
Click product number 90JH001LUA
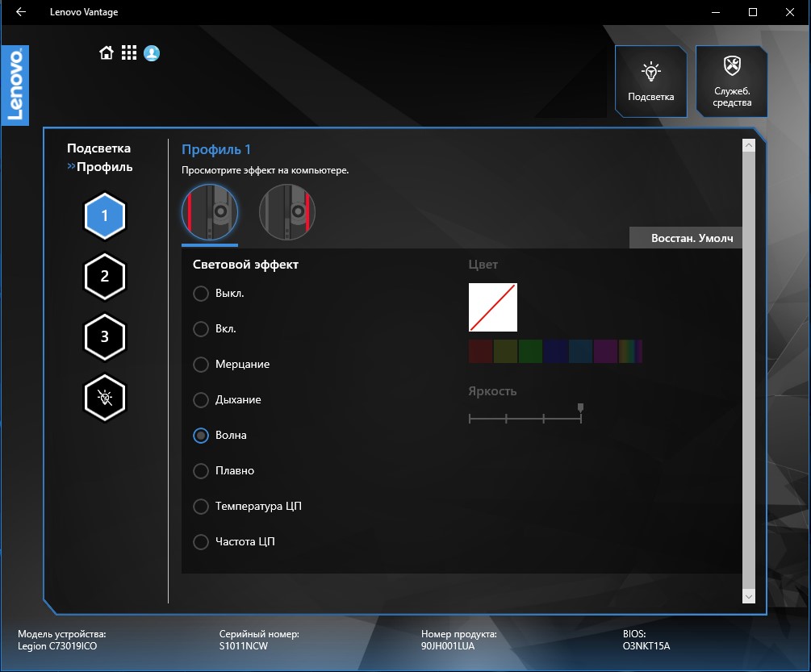click(448, 646)
